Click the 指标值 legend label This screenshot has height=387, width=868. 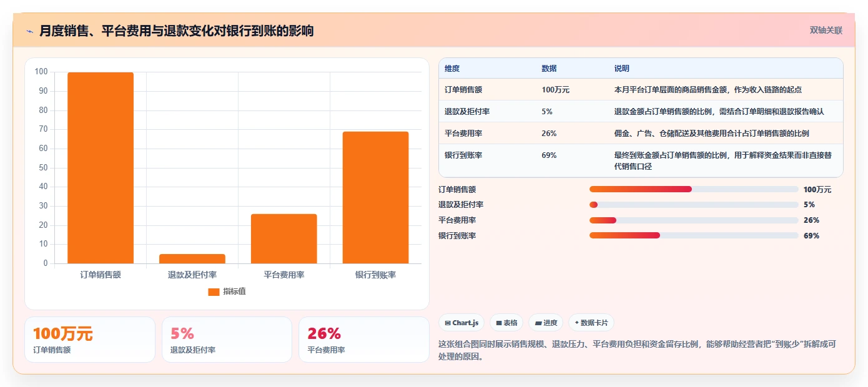pos(234,291)
